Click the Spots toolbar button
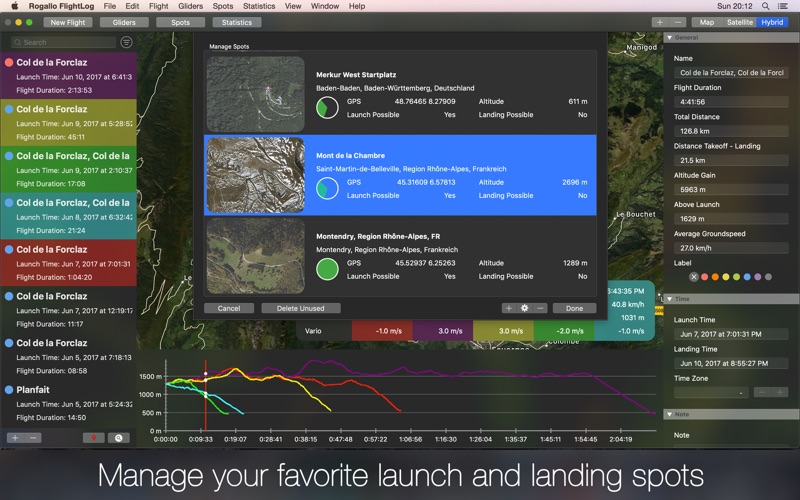Viewport: 800px width, 500px height. click(181, 22)
